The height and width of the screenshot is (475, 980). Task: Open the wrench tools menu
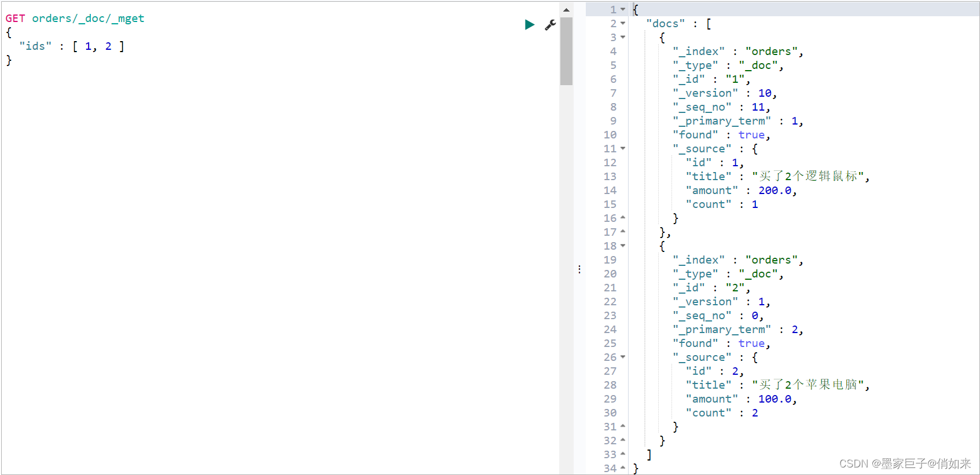[550, 24]
